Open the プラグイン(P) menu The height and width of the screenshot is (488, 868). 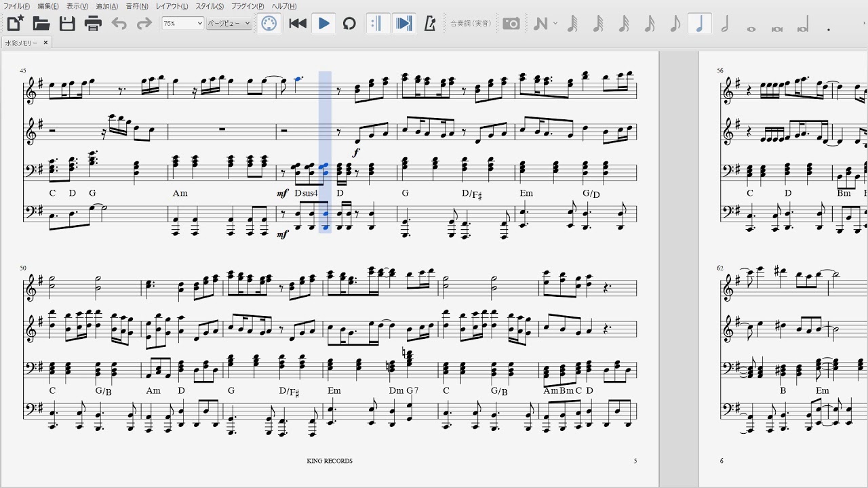point(247,6)
